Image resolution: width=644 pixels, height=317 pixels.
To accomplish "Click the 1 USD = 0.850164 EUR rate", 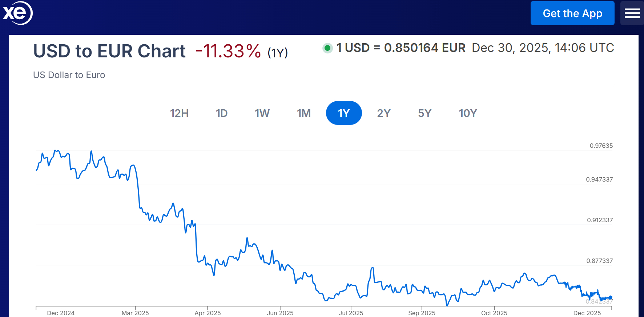I will (401, 48).
